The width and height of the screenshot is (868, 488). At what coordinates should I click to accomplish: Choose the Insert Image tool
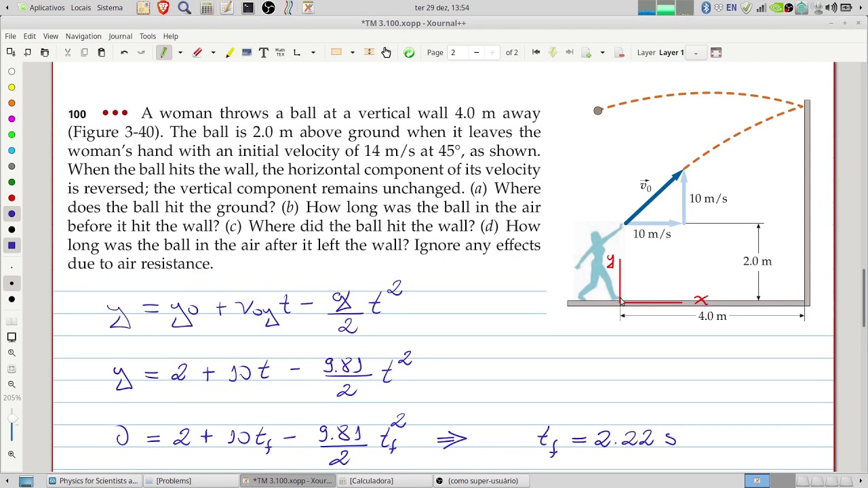pyautogui.click(x=247, y=52)
